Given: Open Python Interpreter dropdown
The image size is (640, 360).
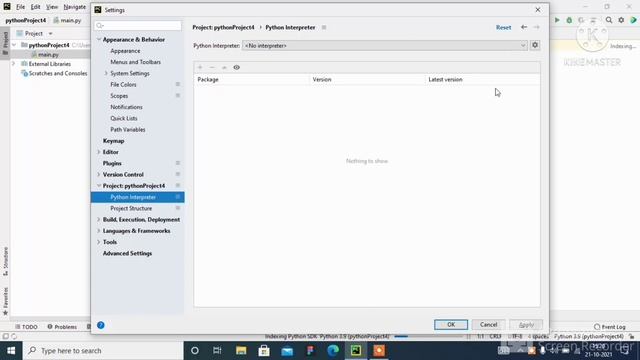Looking at the screenshot, I should pyautogui.click(x=384, y=46).
